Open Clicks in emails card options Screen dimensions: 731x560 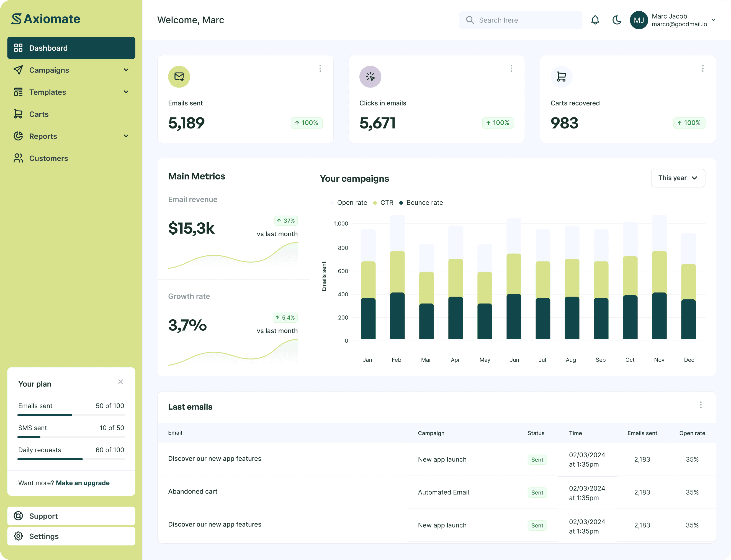click(x=511, y=68)
